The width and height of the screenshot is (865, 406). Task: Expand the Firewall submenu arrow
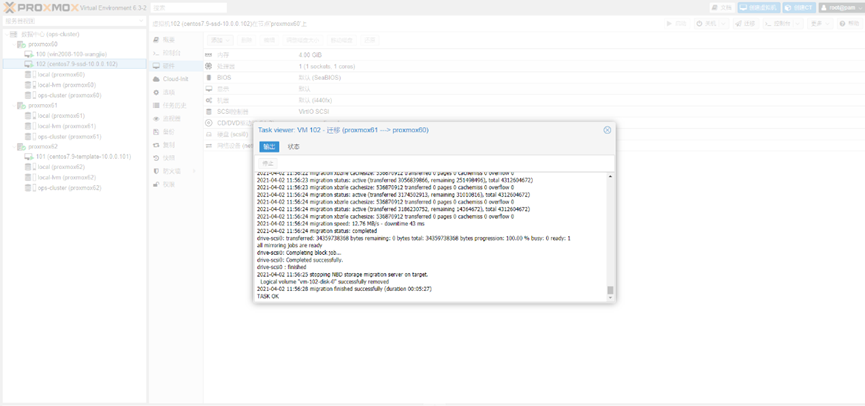194,172
